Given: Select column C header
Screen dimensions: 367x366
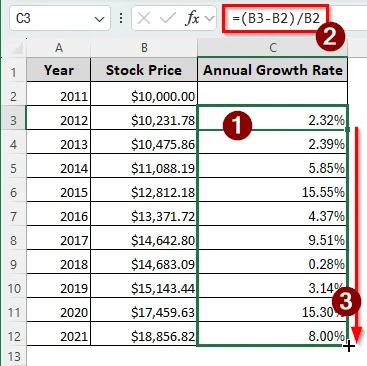Looking at the screenshot, I should point(272,48).
